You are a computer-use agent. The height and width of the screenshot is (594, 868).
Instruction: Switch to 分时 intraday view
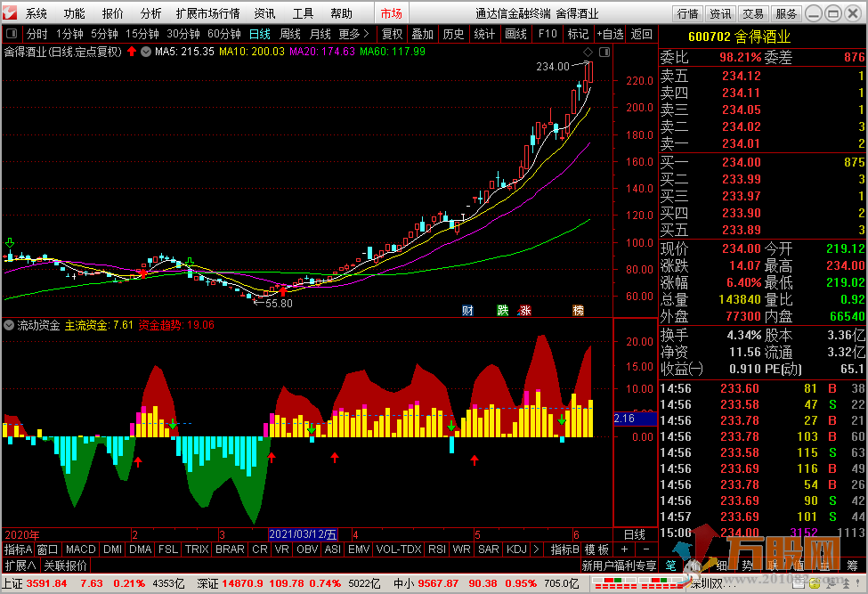(37, 34)
